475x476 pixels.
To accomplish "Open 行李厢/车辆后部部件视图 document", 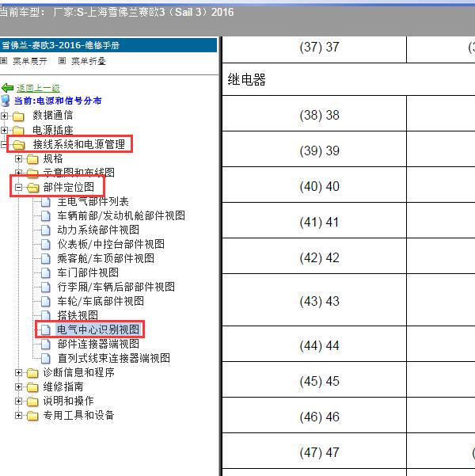I will (x=116, y=287).
